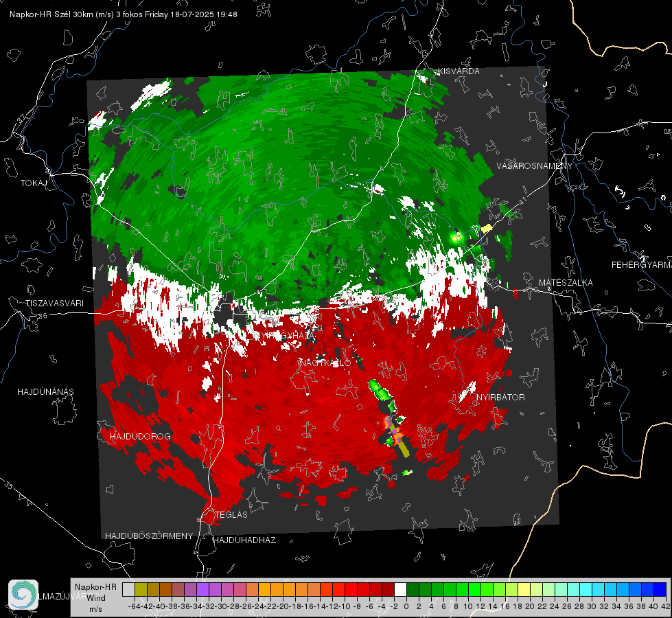
Task: Select the dark green swatch between 0 and 2
Action: [413, 590]
